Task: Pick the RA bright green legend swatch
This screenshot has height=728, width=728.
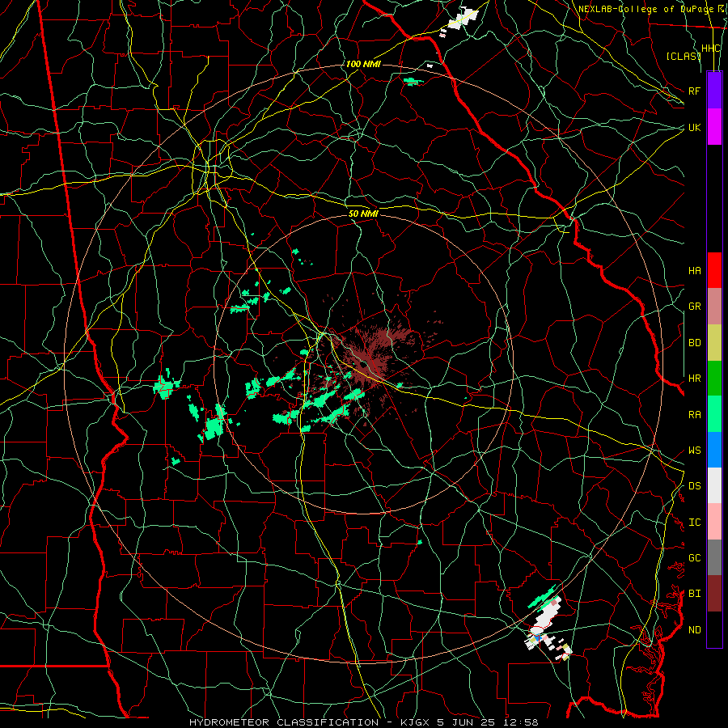Action: 714,414
